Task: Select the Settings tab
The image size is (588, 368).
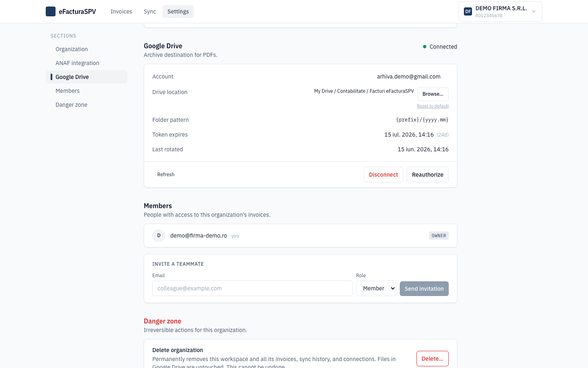Action: pos(178,11)
